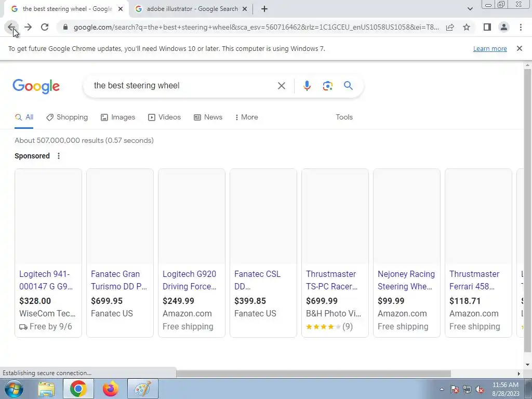The height and width of the screenshot is (399, 532).
Task: Open the Chrome profile avatar
Action: click(x=504, y=27)
